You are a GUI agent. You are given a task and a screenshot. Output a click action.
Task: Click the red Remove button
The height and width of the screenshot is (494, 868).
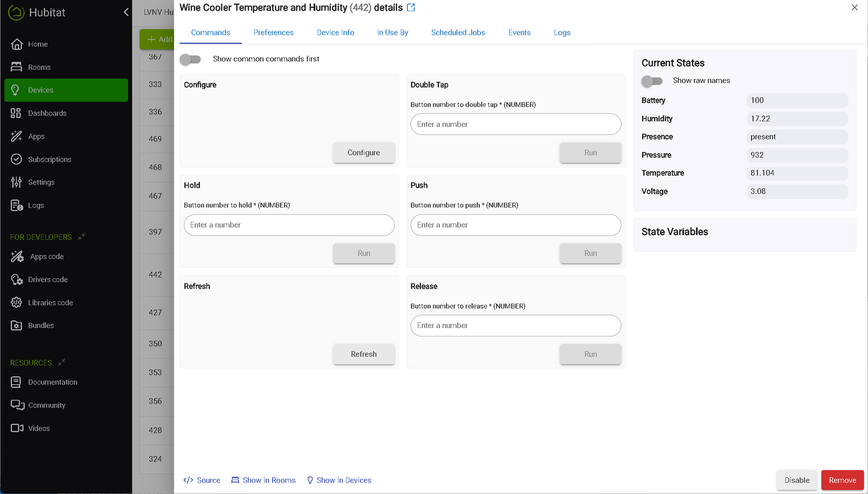(x=842, y=480)
